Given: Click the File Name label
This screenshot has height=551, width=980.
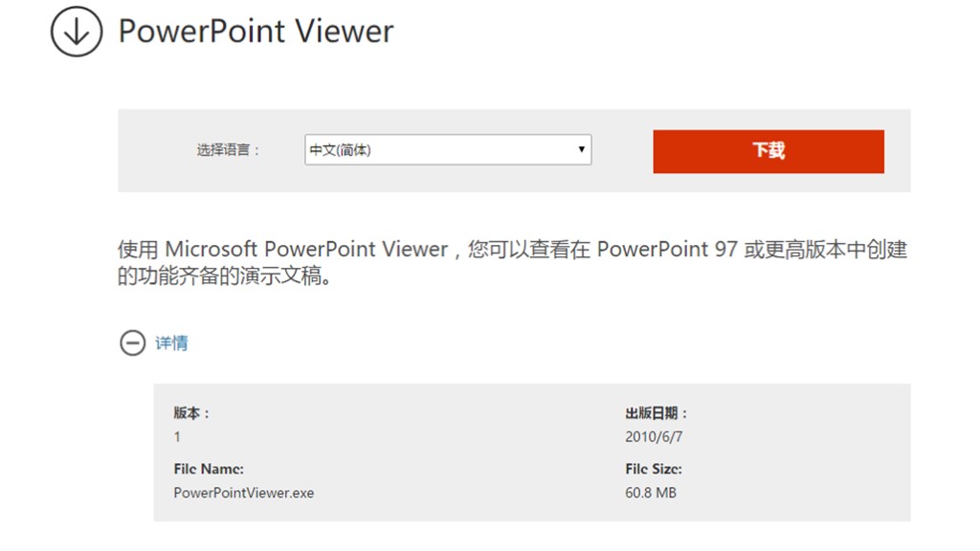Looking at the screenshot, I should point(209,470).
